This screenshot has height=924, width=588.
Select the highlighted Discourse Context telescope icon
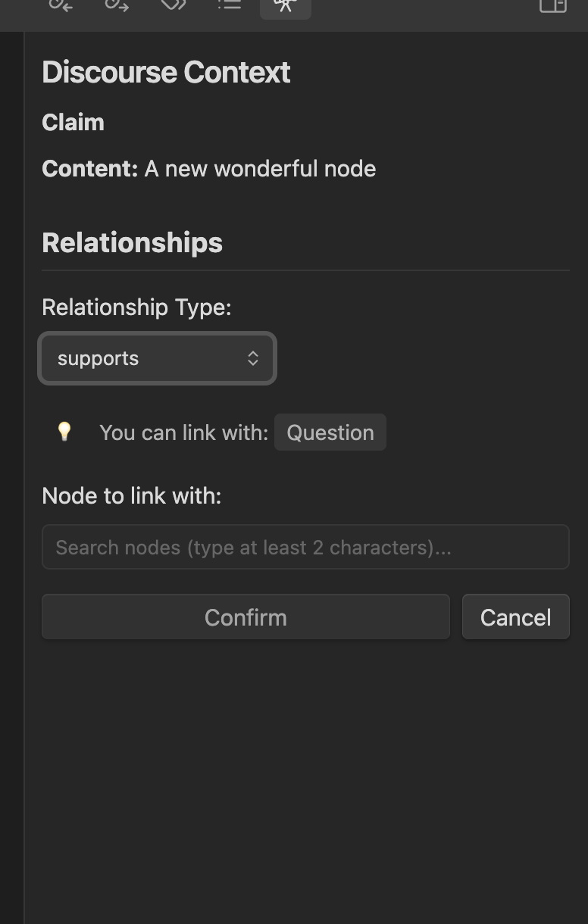(x=285, y=6)
